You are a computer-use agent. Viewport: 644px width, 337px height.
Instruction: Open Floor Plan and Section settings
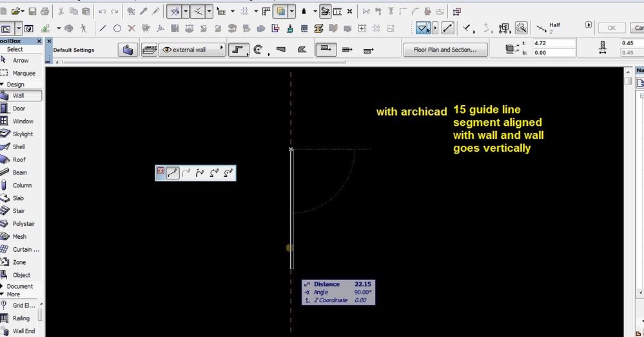[x=445, y=50]
